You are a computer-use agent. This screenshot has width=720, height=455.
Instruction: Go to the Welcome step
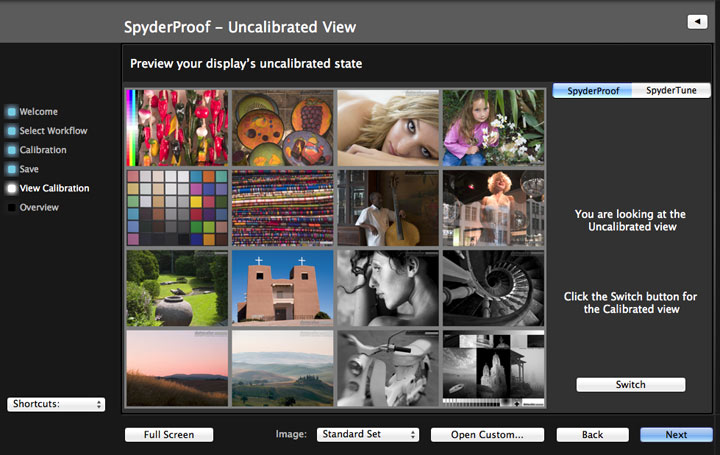click(39, 112)
